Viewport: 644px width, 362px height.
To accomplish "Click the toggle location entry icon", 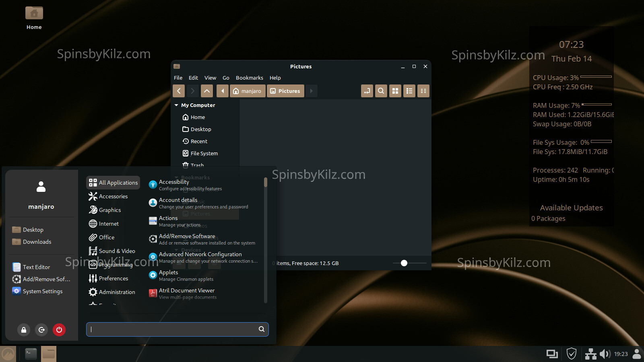I will pos(367,91).
